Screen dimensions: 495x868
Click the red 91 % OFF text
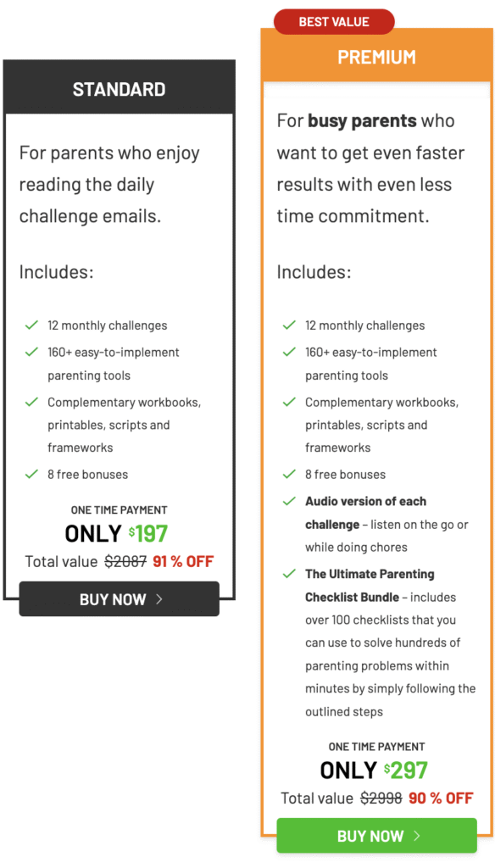click(183, 561)
